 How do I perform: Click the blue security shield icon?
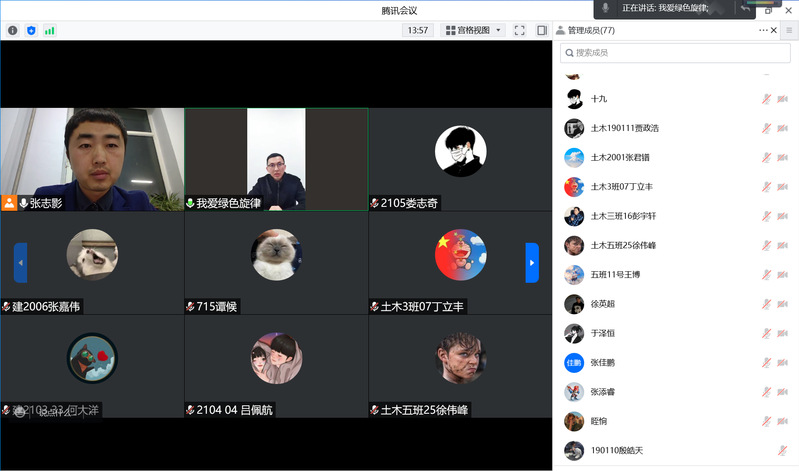(31, 31)
